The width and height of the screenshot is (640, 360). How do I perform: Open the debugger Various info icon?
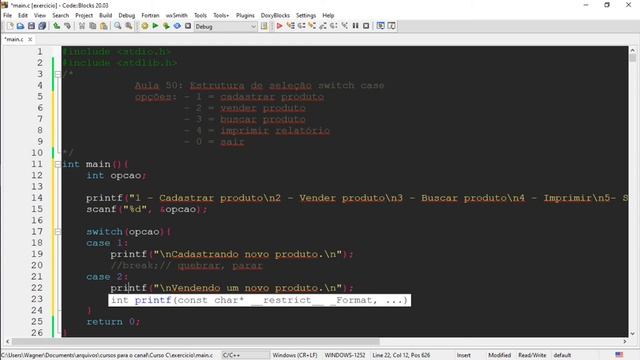click(391, 26)
